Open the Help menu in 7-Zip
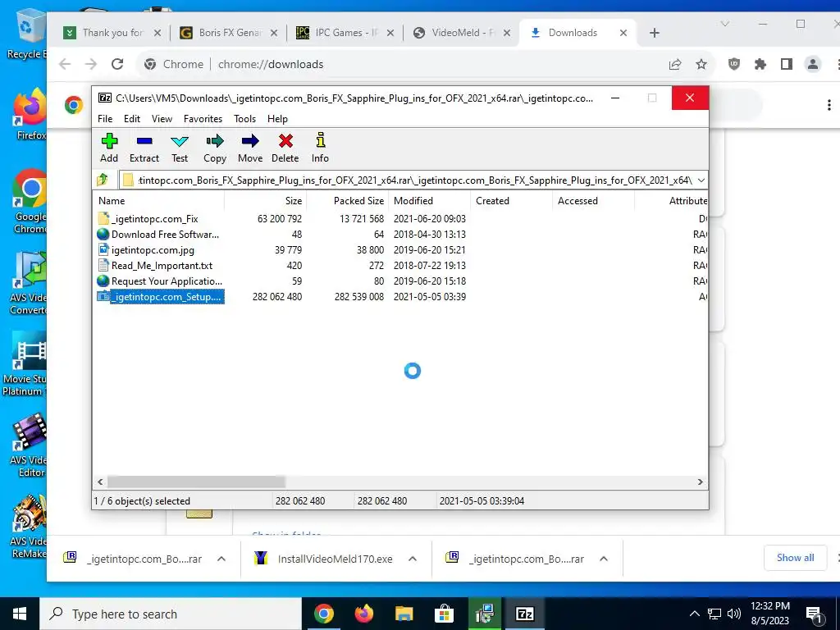Viewport: 840px width, 630px height. tap(277, 119)
